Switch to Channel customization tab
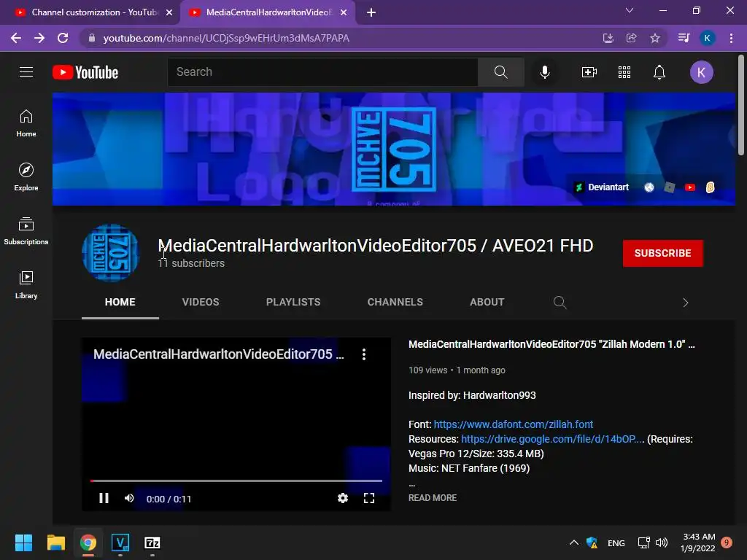The image size is (747, 560). pyautogui.click(x=94, y=12)
